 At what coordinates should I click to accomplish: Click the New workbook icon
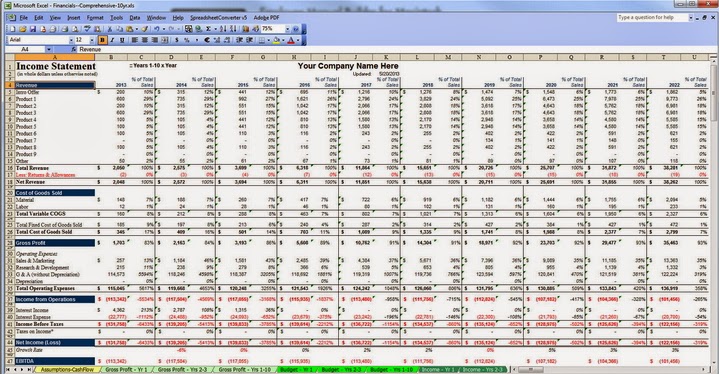(13, 29)
